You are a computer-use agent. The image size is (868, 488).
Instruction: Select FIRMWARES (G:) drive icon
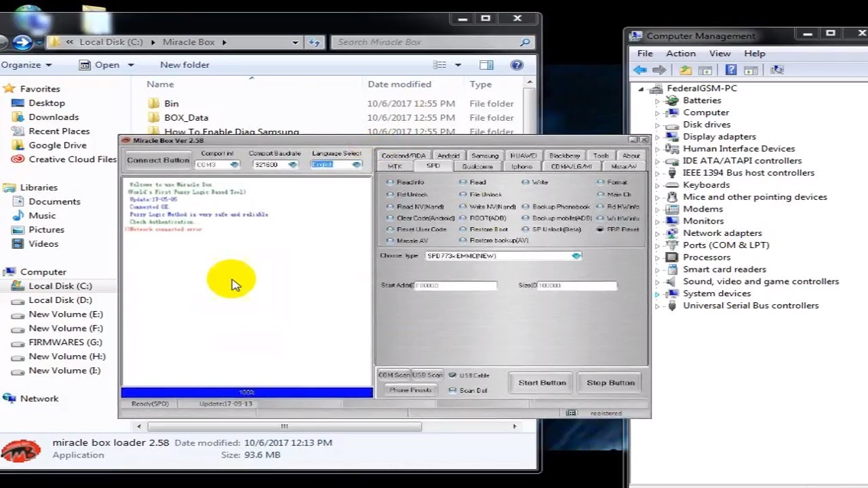18,342
